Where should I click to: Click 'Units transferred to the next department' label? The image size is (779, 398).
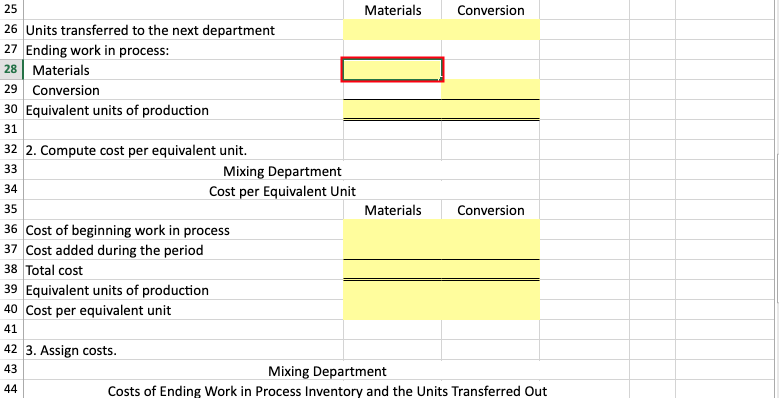pos(150,30)
